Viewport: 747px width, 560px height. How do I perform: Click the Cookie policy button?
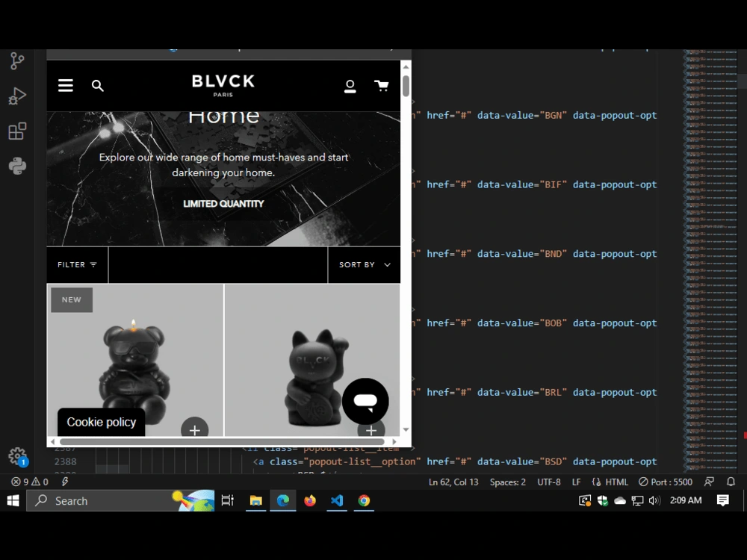(x=102, y=422)
